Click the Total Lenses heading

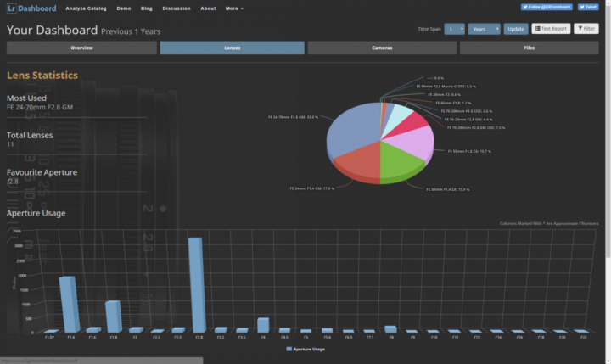point(30,135)
